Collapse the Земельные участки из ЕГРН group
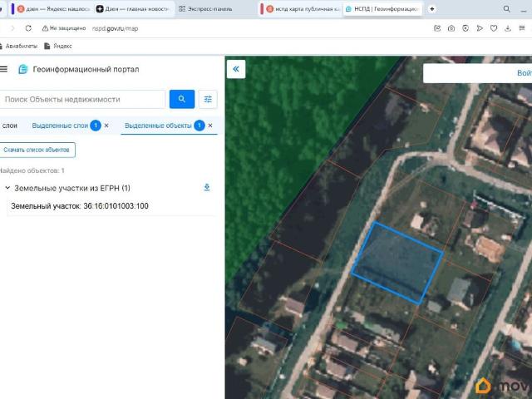532x399 pixels. coord(7,188)
